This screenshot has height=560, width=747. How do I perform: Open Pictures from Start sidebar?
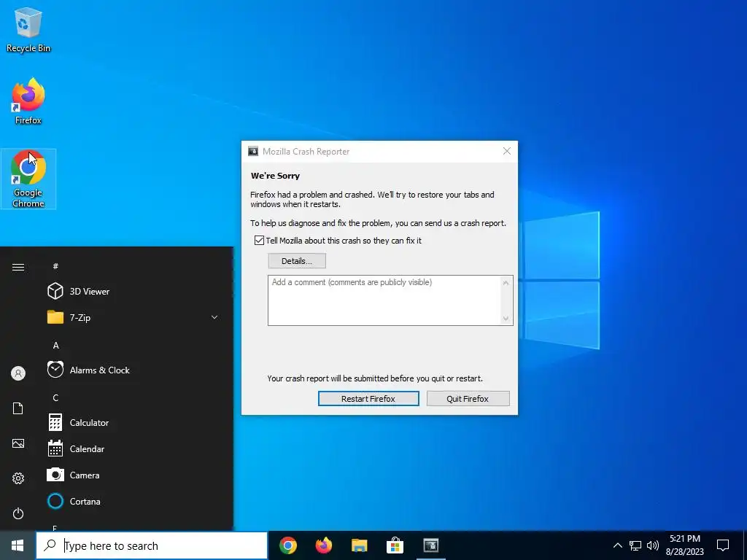pyautogui.click(x=18, y=443)
